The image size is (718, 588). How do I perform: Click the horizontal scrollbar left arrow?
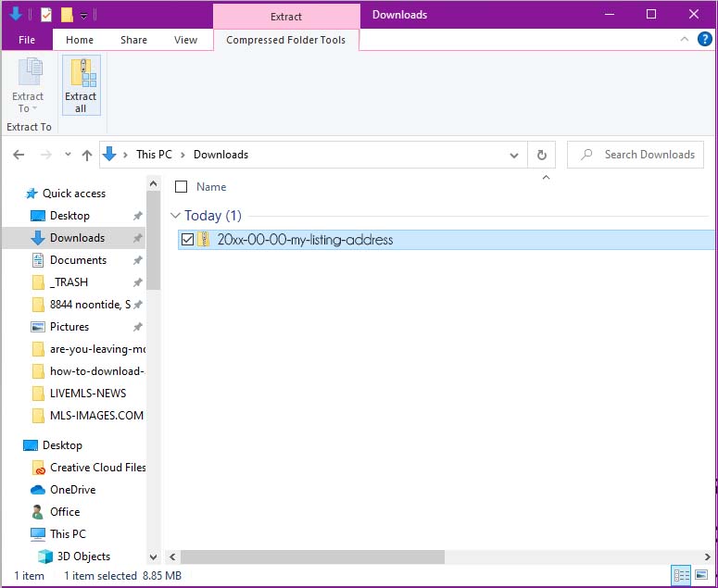(172, 557)
